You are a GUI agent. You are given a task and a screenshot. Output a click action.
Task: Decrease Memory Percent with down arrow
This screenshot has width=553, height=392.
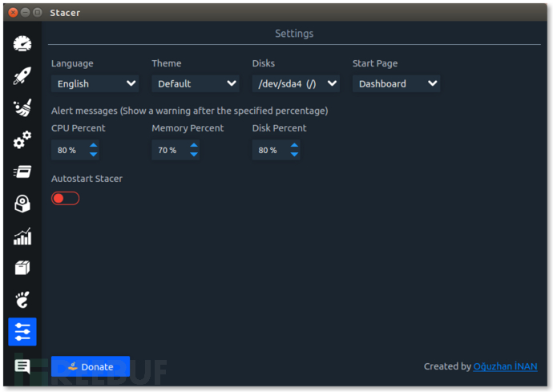point(194,155)
